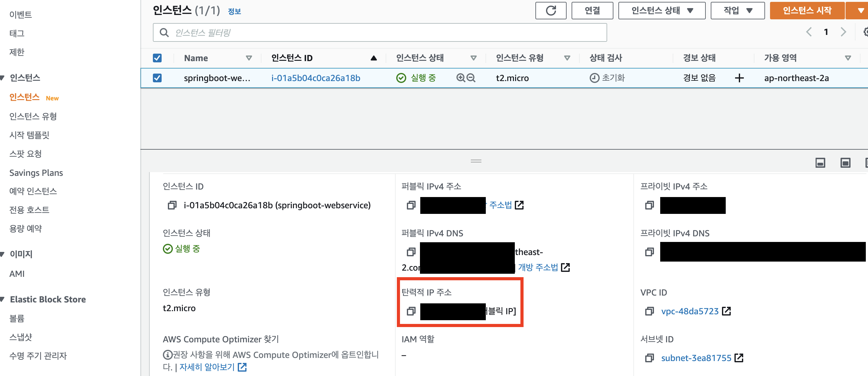Open the 작업 actions dropdown
This screenshot has width=868, height=376.
tap(737, 11)
